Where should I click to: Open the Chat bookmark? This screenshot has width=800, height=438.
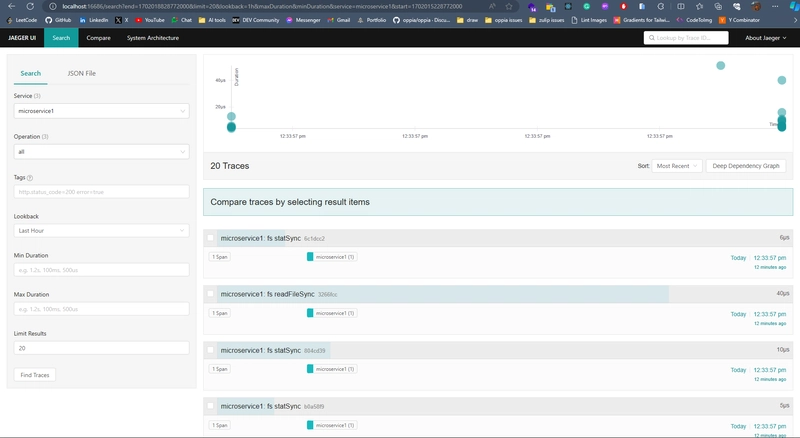click(x=182, y=20)
